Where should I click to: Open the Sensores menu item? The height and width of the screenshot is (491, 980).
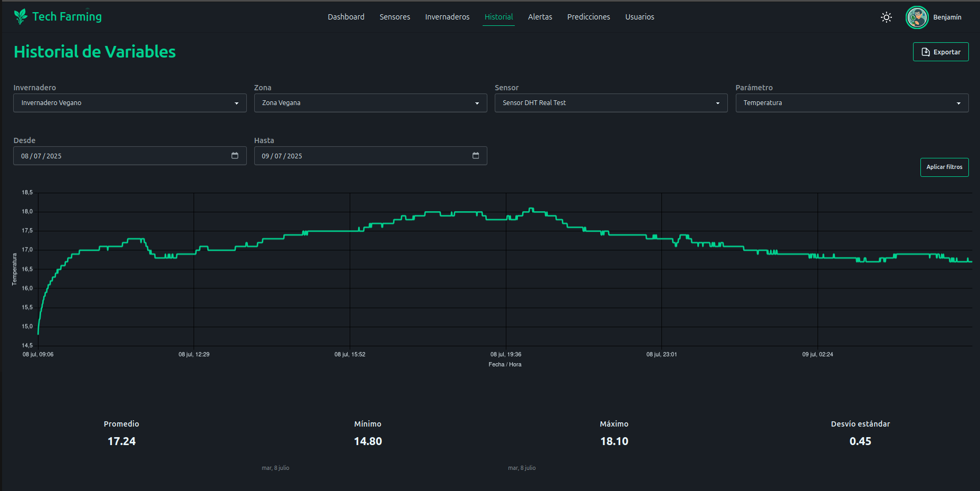click(x=395, y=17)
